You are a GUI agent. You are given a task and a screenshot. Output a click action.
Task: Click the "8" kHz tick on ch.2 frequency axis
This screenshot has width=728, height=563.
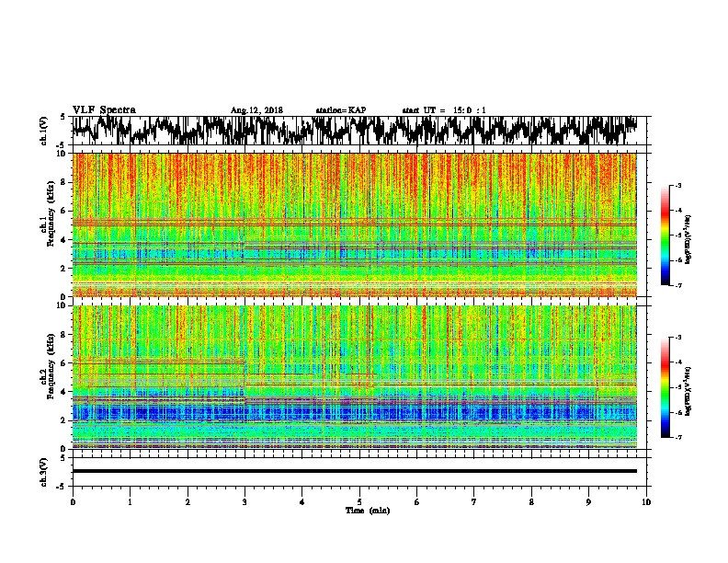64,335
